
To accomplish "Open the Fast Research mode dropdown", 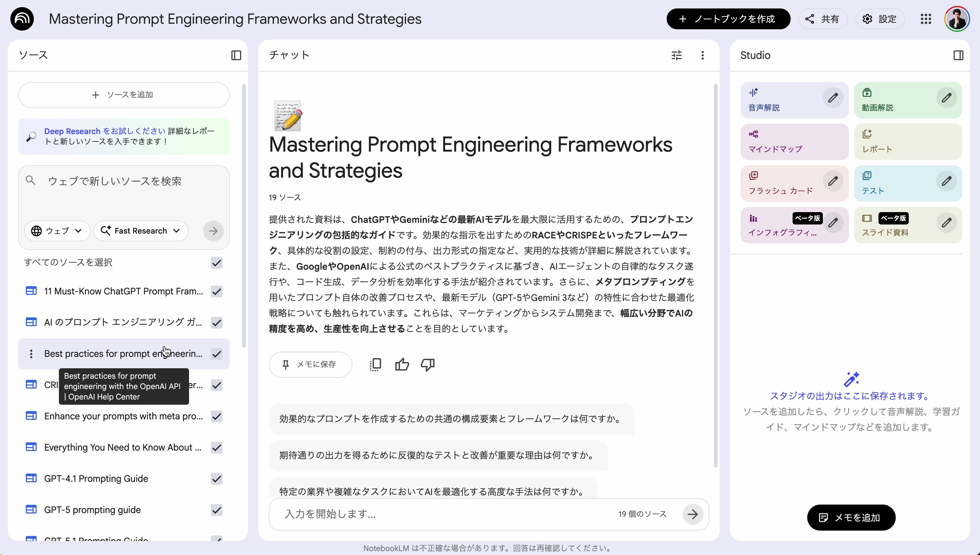I will coord(141,231).
